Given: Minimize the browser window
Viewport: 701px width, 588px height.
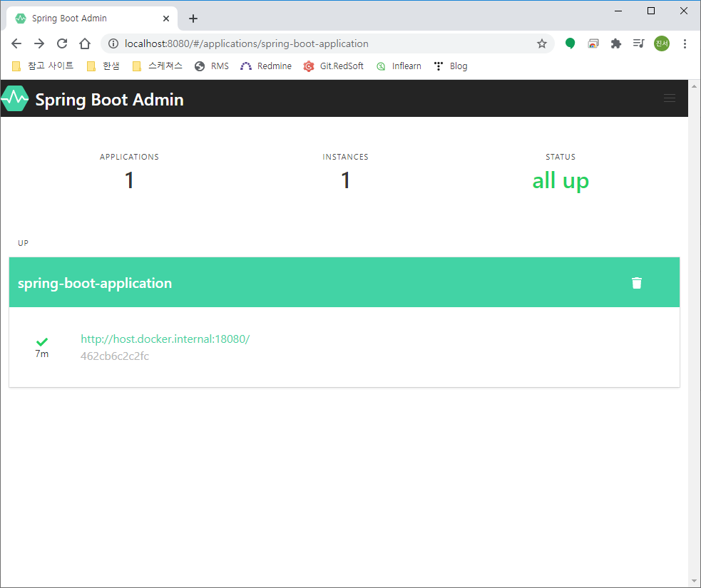Looking at the screenshot, I should 618,11.
